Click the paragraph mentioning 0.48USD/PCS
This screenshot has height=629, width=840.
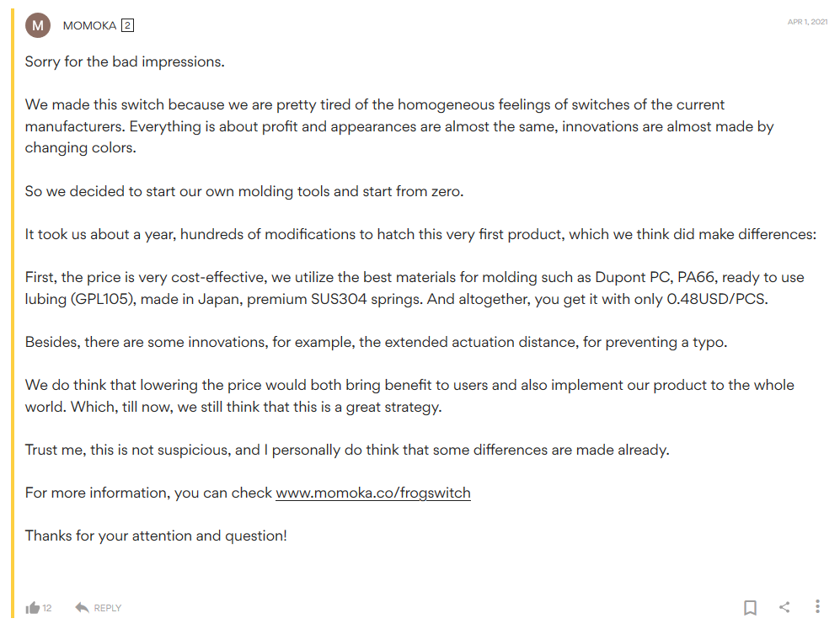[x=415, y=288]
